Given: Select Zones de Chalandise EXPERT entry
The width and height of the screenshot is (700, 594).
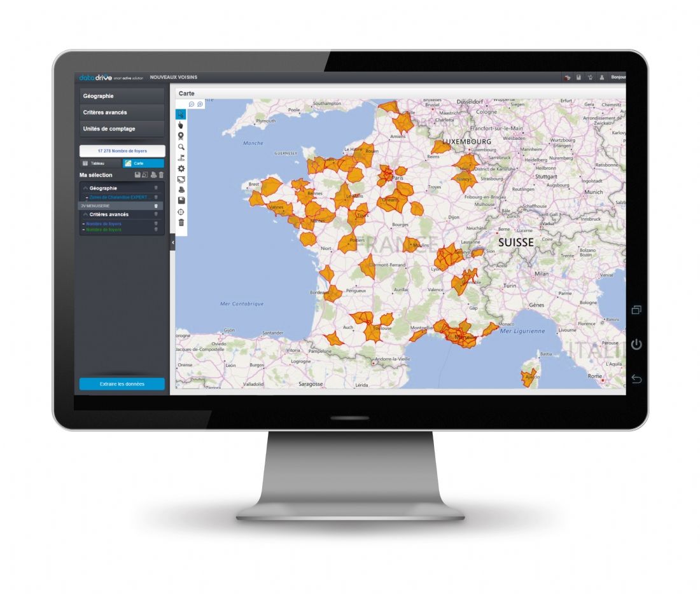Looking at the screenshot, I should (118, 197).
